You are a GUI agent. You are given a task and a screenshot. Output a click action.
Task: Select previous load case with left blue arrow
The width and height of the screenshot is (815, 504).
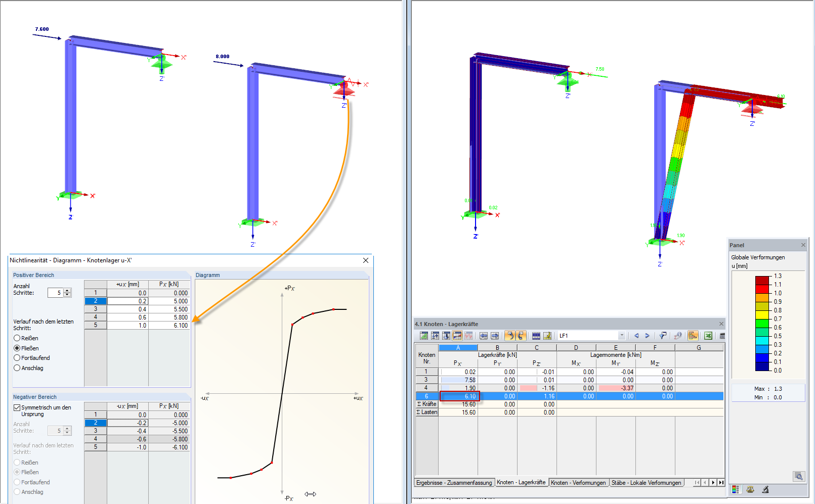636,336
